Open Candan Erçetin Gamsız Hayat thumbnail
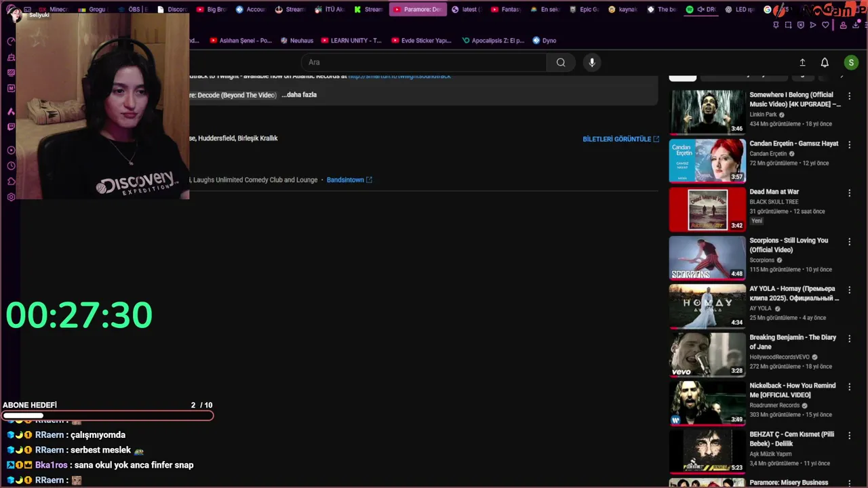 pyautogui.click(x=707, y=161)
